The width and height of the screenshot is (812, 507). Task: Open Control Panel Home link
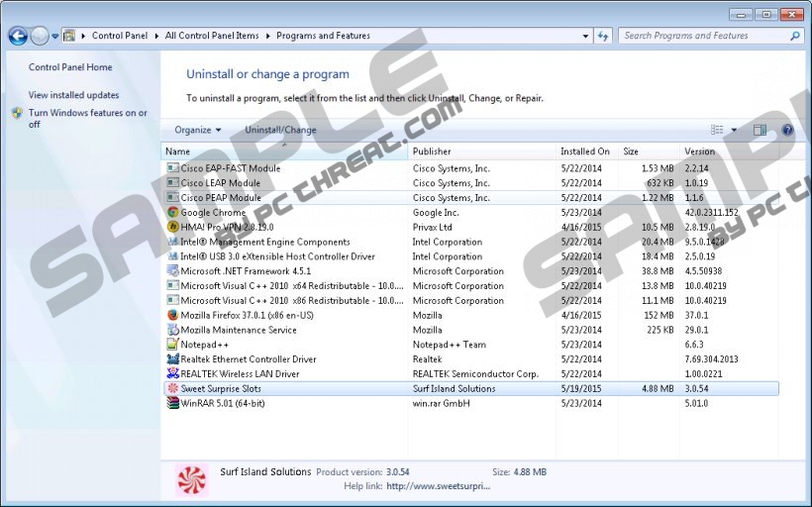click(x=70, y=67)
